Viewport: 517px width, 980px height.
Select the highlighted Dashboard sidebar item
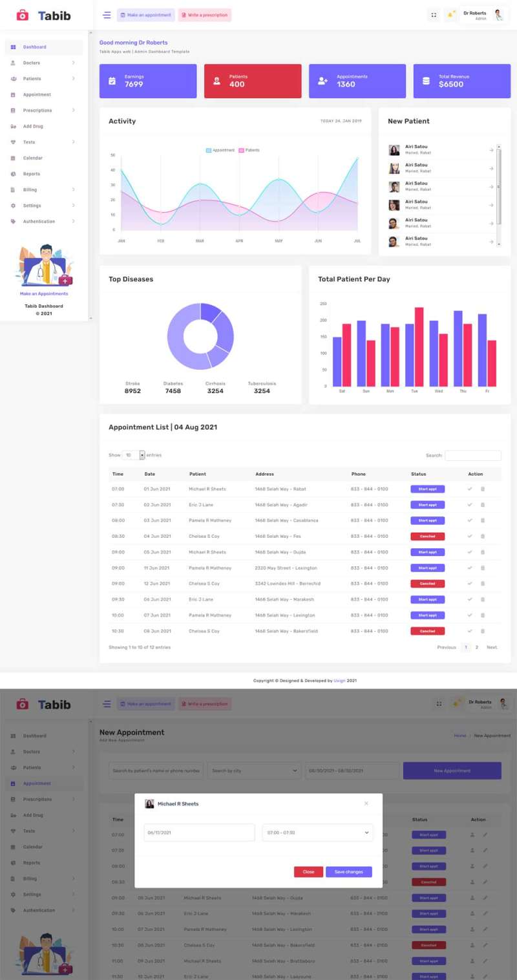tap(44, 47)
